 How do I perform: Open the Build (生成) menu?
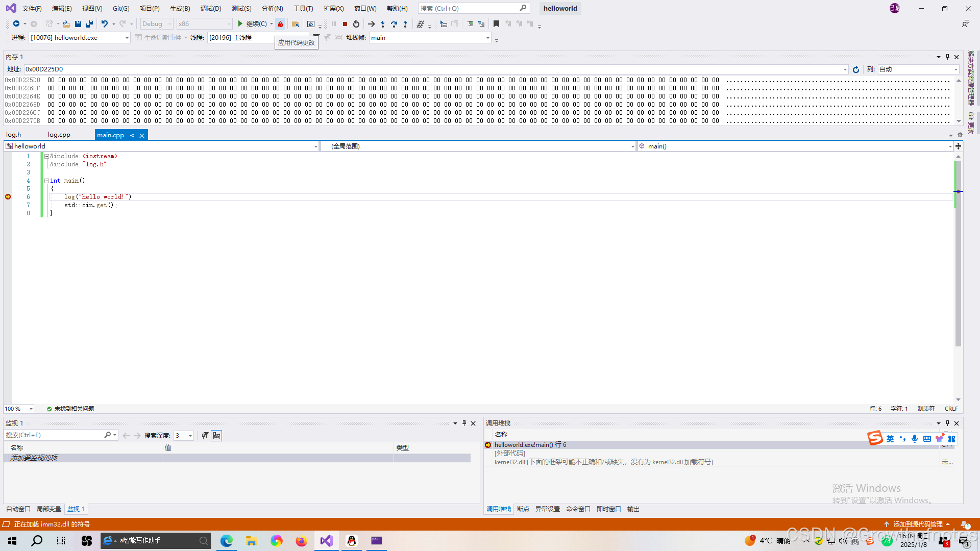(180, 9)
